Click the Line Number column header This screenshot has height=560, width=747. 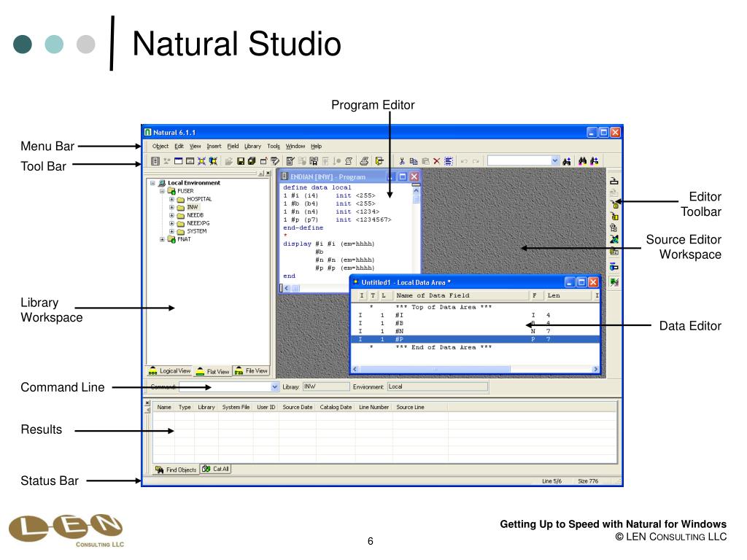374,407
